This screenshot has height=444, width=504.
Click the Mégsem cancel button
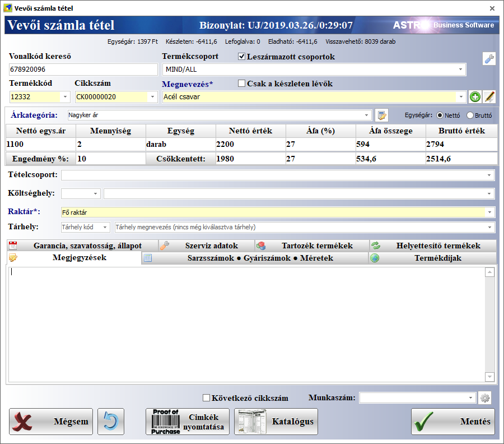[x=51, y=422]
